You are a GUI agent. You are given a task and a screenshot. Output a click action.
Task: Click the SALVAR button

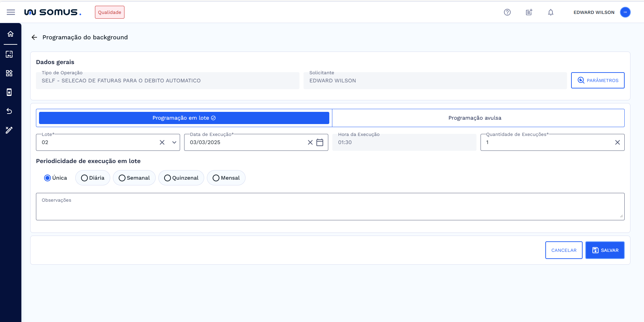coord(605,250)
